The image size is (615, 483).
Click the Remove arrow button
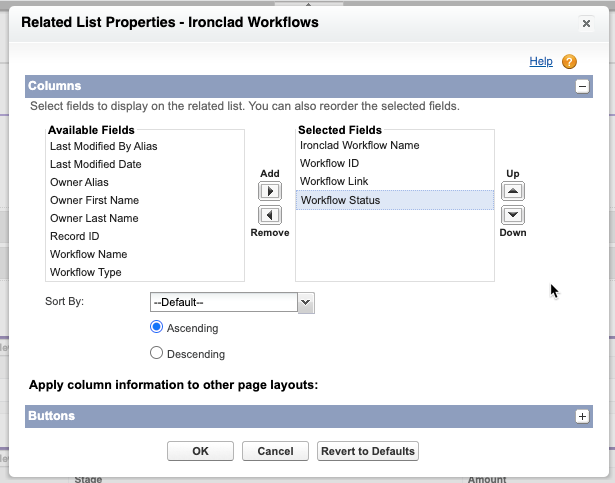270,215
